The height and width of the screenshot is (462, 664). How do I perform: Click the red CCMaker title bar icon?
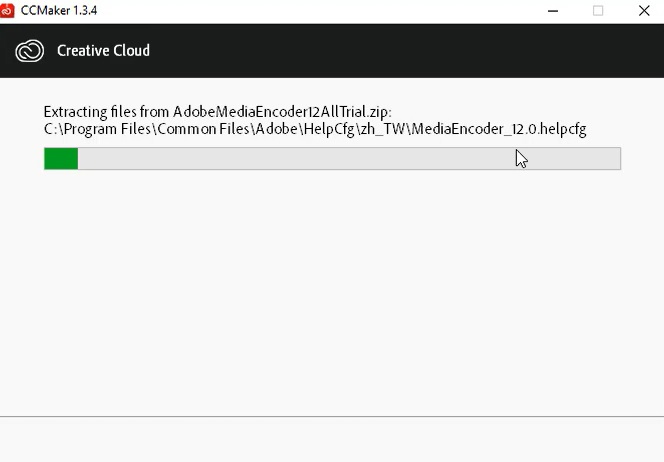tap(9, 11)
